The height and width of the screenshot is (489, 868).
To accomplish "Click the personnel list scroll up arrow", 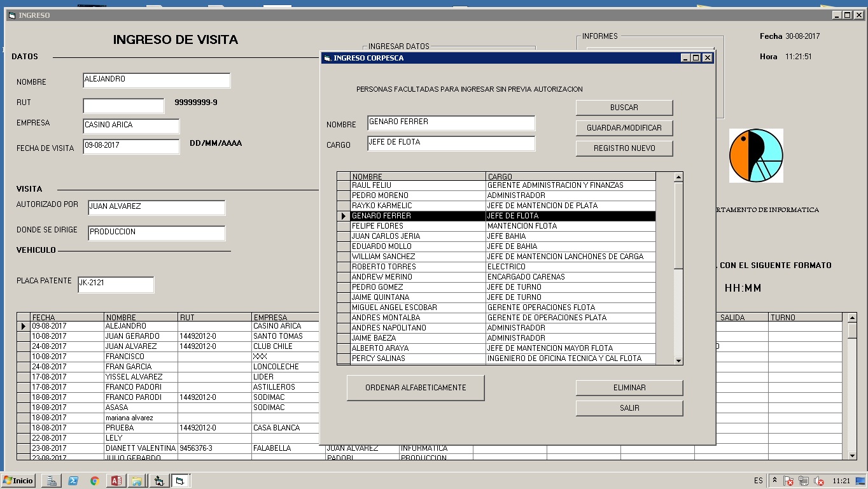I will point(678,177).
